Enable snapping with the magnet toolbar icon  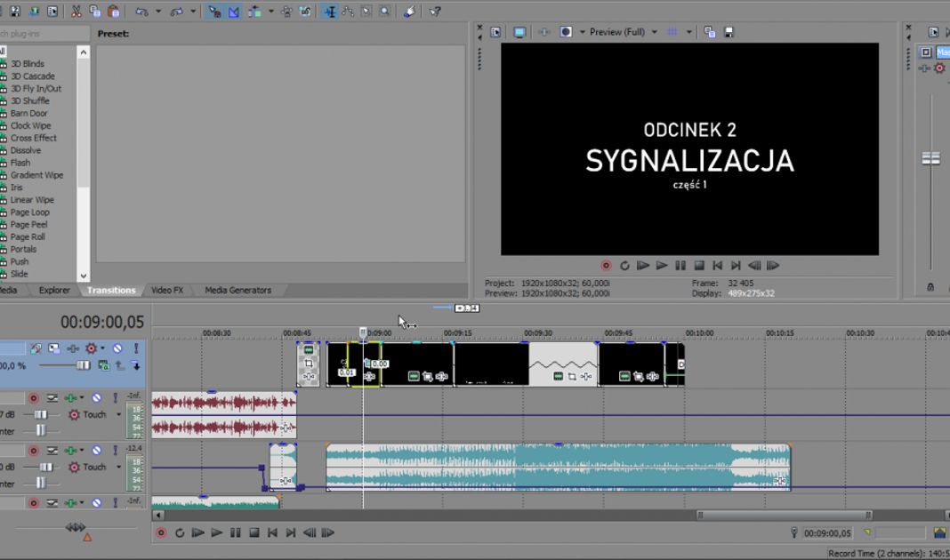(x=214, y=12)
